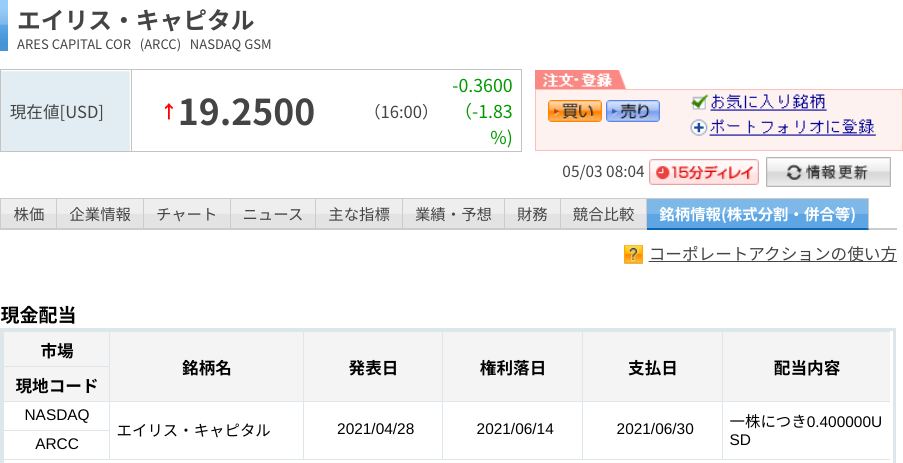
Task: Click the エイリス・キャピタル page heading
Action: coord(136,20)
